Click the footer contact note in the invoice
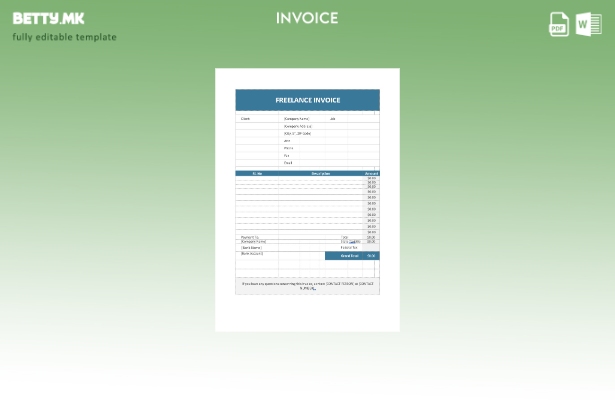 [x=307, y=286]
